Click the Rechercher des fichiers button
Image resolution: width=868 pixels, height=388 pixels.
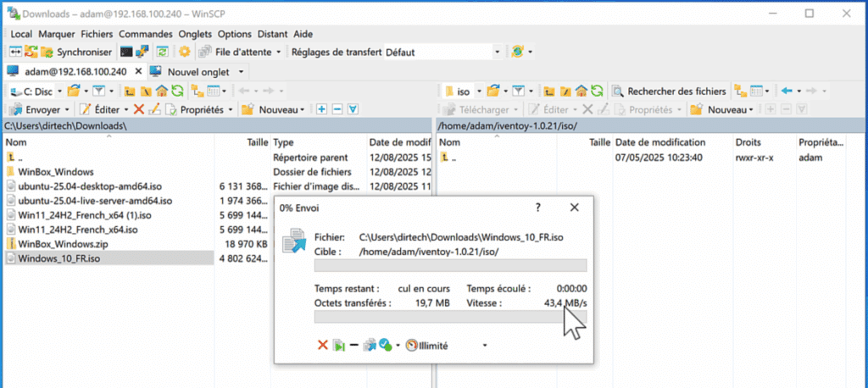coord(670,91)
